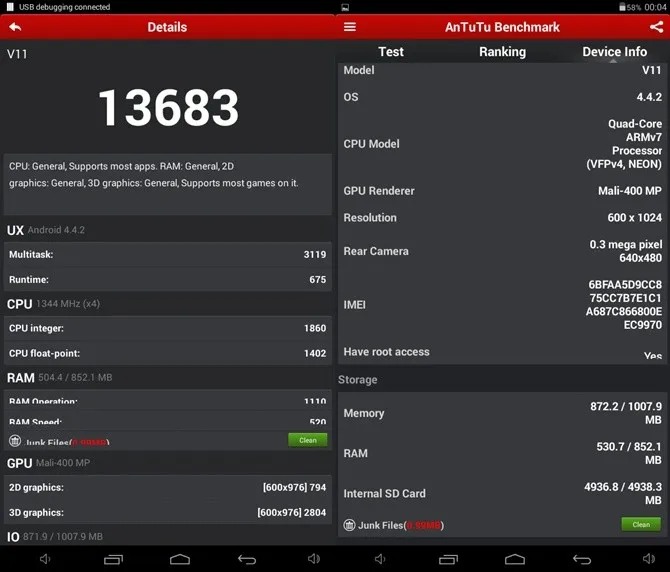Tap trash icon beside Junk Files in Details
The image size is (670, 572).
click(15, 441)
